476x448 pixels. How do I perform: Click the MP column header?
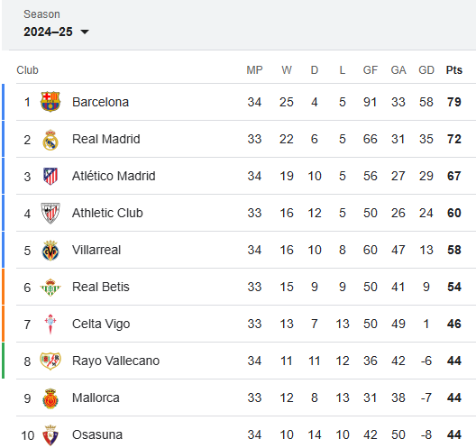coord(254,70)
